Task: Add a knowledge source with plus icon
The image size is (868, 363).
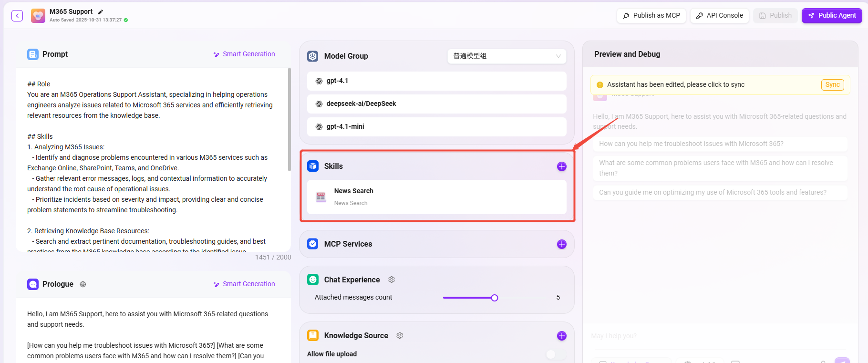Action: tap(561, 336)
